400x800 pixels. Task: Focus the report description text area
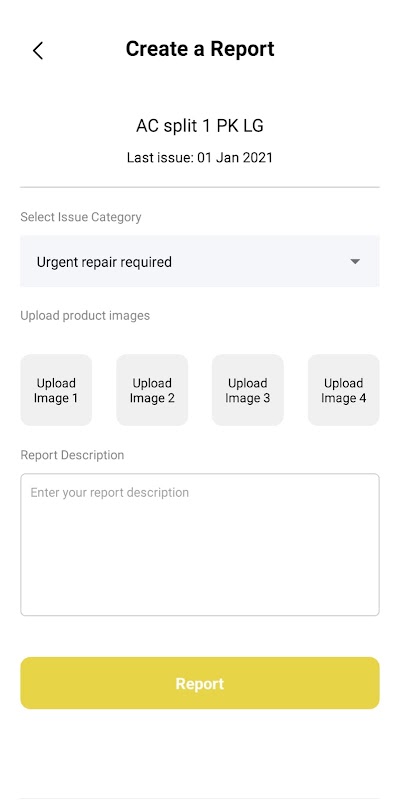(200, 545)
